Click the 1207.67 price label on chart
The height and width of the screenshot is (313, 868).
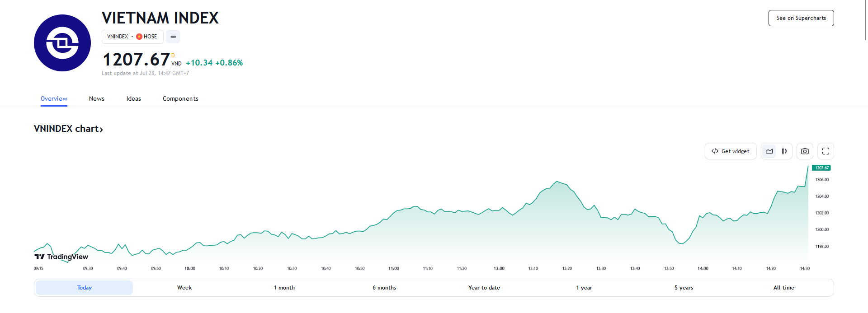pos(821,168)
